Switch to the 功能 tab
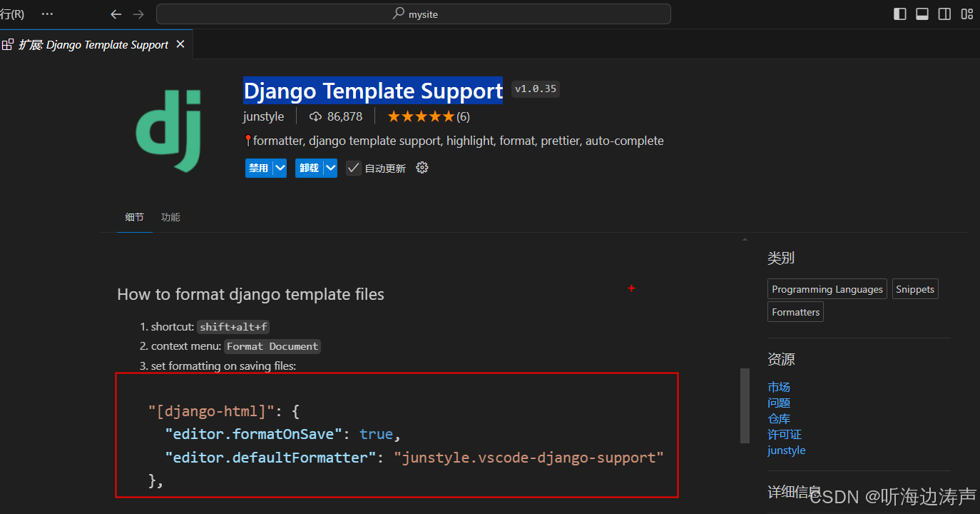 point(170,216)
